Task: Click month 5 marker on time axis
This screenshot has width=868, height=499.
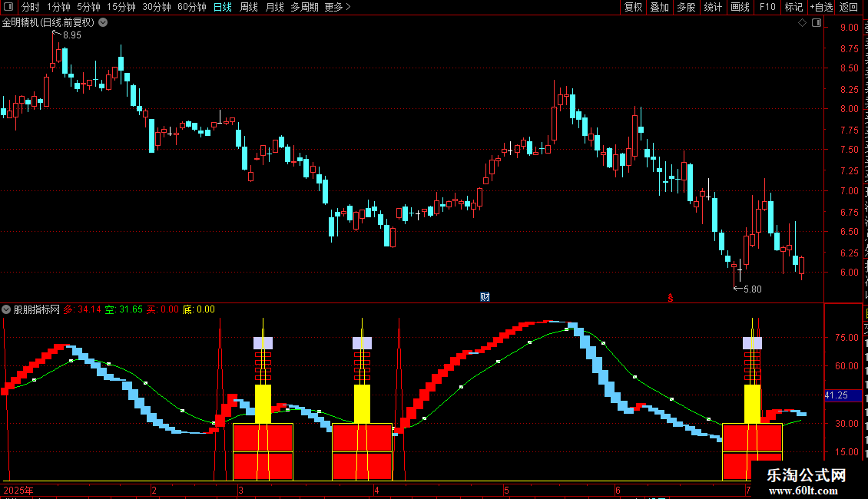Action: tap(506, 490)
